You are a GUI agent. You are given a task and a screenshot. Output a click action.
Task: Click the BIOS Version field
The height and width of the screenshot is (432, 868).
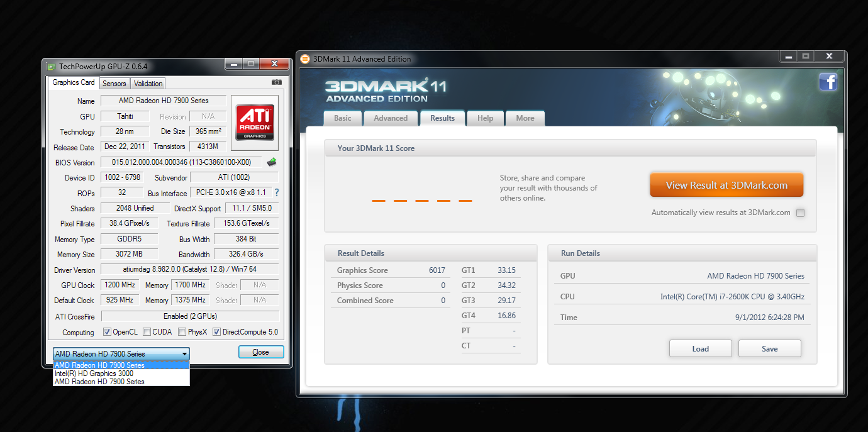tap(182, 162)
